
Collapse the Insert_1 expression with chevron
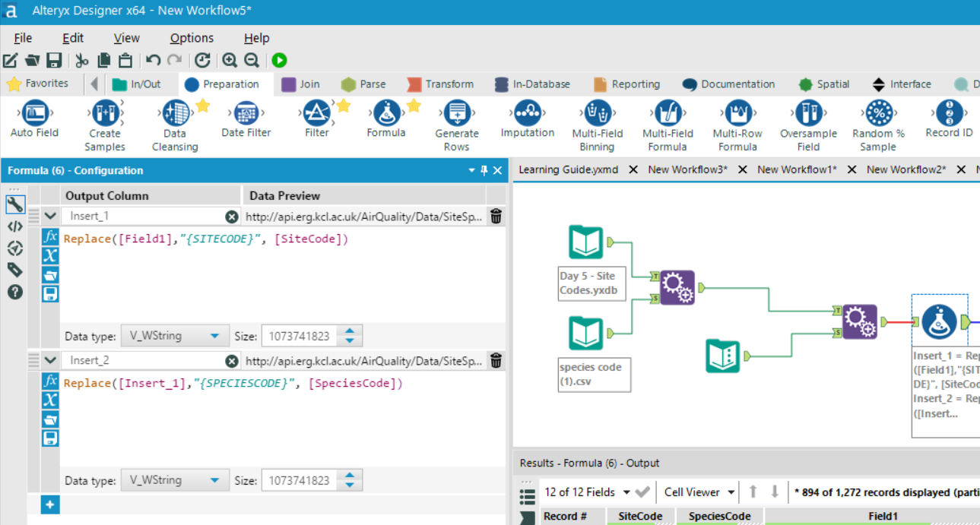(50, 217)
